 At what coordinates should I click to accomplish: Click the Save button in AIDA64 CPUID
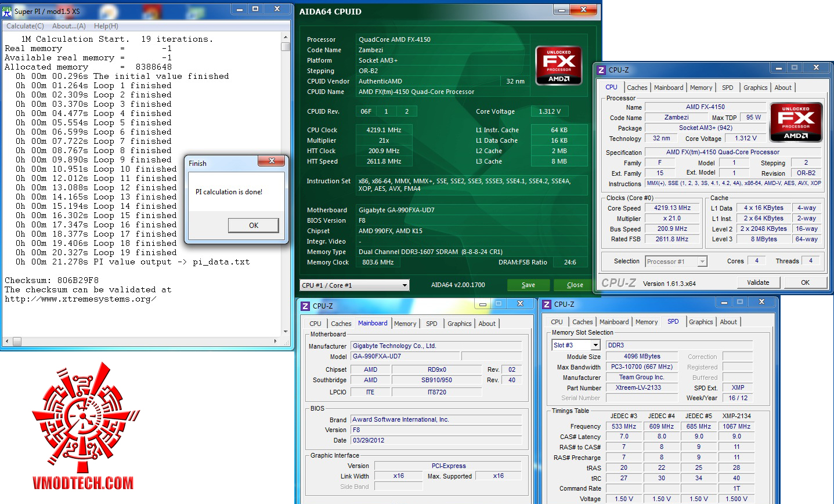(x=528, y=285)
